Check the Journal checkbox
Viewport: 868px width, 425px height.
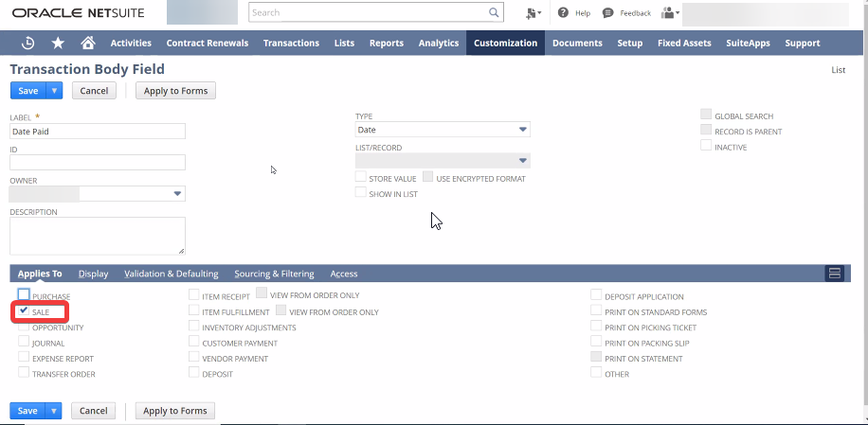pyautogui.click(x=24, y=342)
